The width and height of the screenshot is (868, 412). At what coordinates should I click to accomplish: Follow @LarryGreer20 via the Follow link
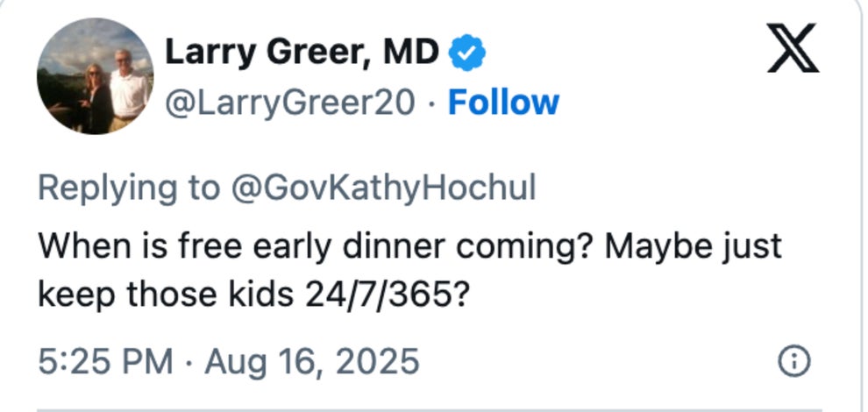(502, 103)
